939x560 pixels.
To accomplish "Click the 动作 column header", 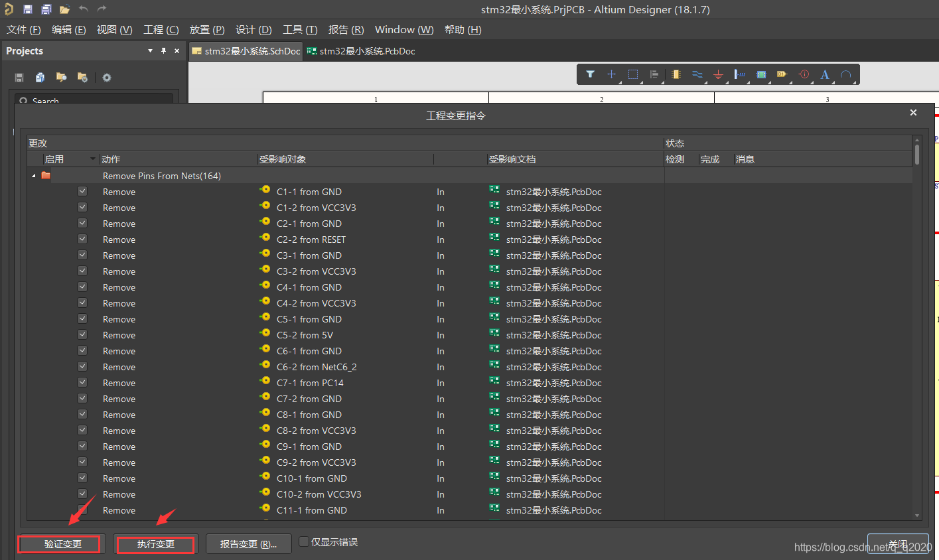I will (179, 159).
